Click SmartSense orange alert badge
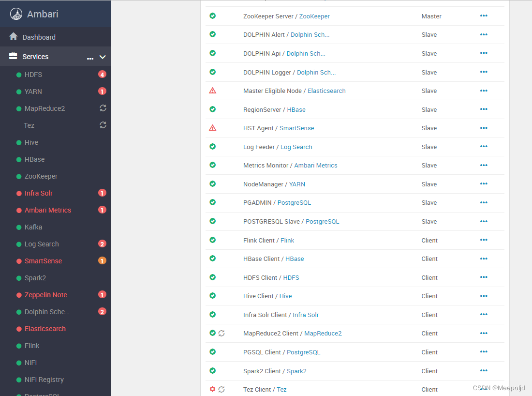The image size is (532, 396). coord(102,261)
